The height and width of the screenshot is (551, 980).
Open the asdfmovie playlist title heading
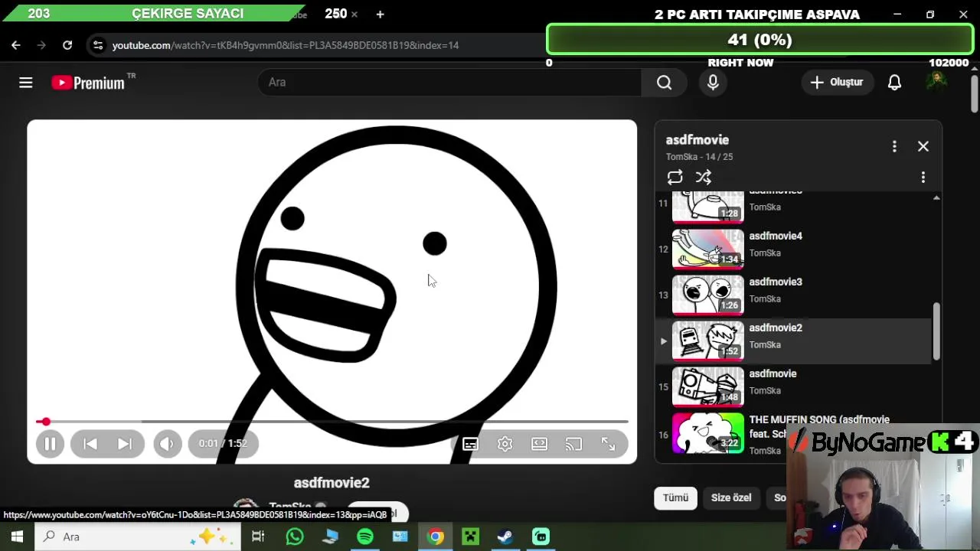(697, 140)
